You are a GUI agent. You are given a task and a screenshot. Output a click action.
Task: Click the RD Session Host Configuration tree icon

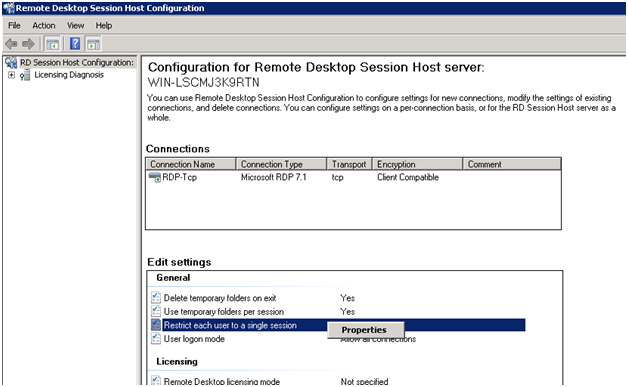point(11,62)
